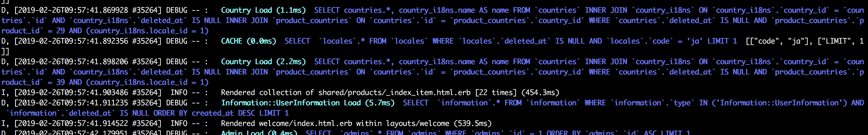Select timestamp 2019-02-26T09:57:41.892356
868x135 pixels.
[73, 41]
